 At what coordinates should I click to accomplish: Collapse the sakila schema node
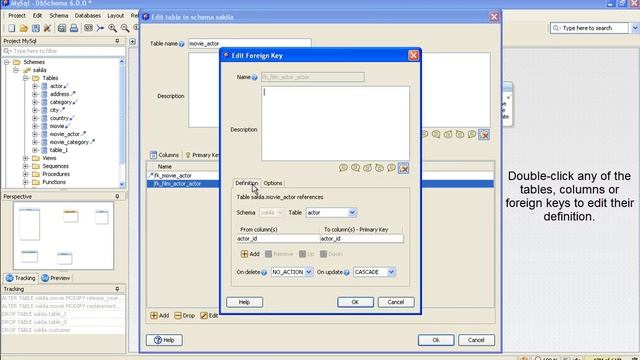point(16,70)
